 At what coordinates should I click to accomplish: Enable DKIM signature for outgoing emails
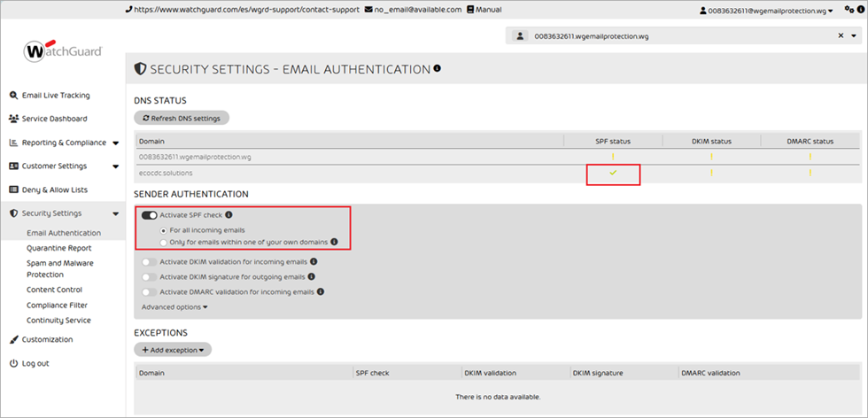[150, 277]
